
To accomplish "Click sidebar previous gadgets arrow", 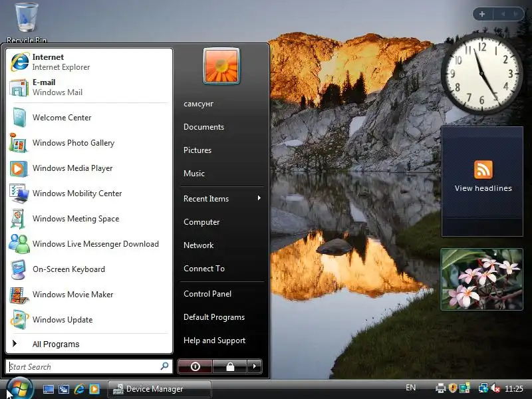I will click(x=503, y=14).
